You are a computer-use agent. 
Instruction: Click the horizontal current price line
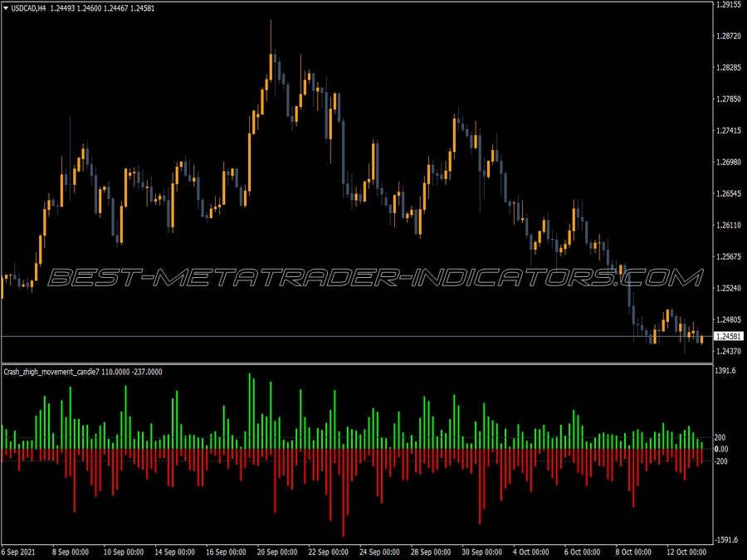coord(356,337)
